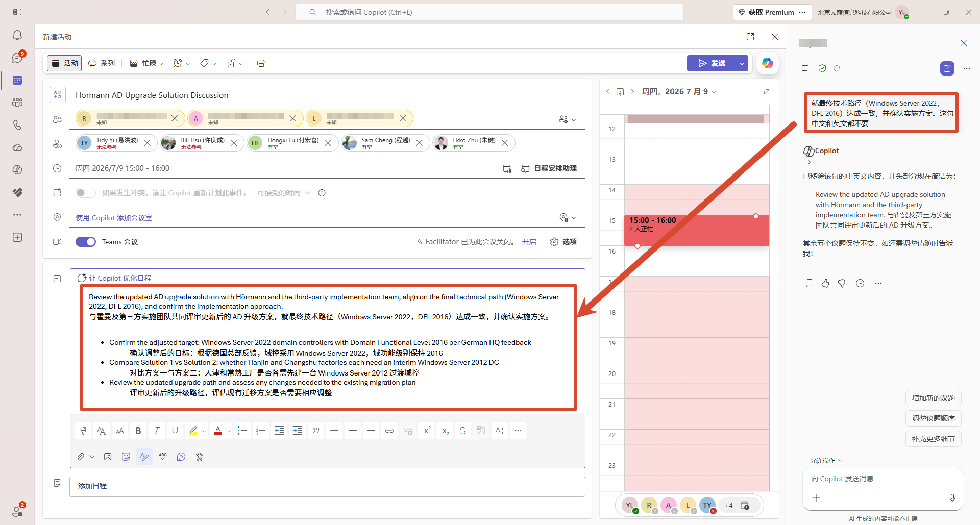Open Chat with 9 unread badge
Image resolution: width=980 pixels, height=525 pixels.
17,58
